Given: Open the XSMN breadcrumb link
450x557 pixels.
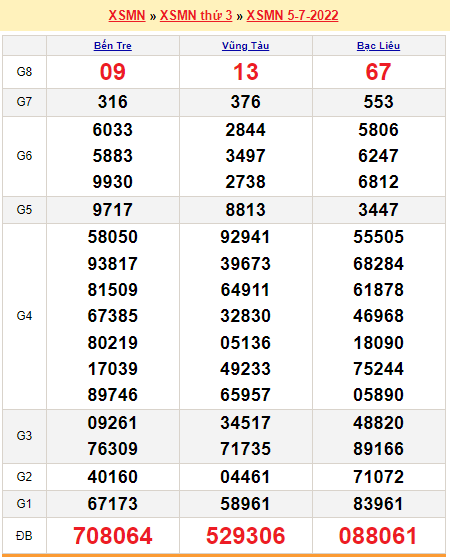Looking at the screenshot, I should 127,16.
